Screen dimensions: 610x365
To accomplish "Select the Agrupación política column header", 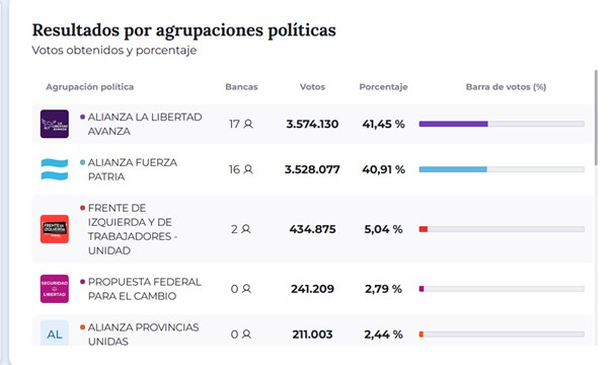I will click(90, 87).
